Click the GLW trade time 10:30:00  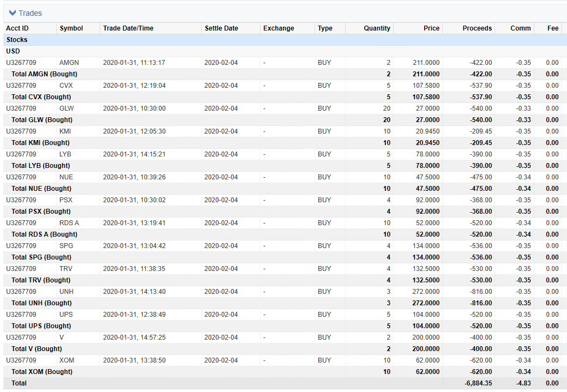click(153, 108)
